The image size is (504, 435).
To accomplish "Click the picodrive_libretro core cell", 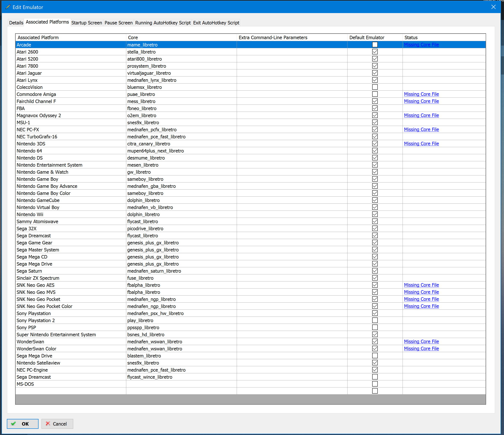I will point(181,228).
